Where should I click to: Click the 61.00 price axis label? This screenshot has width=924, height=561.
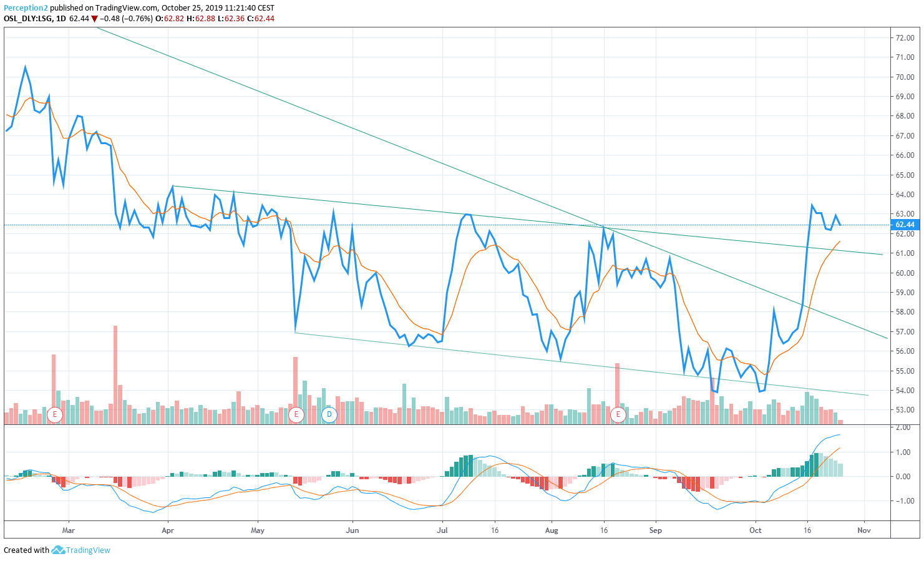pos(905,253)
